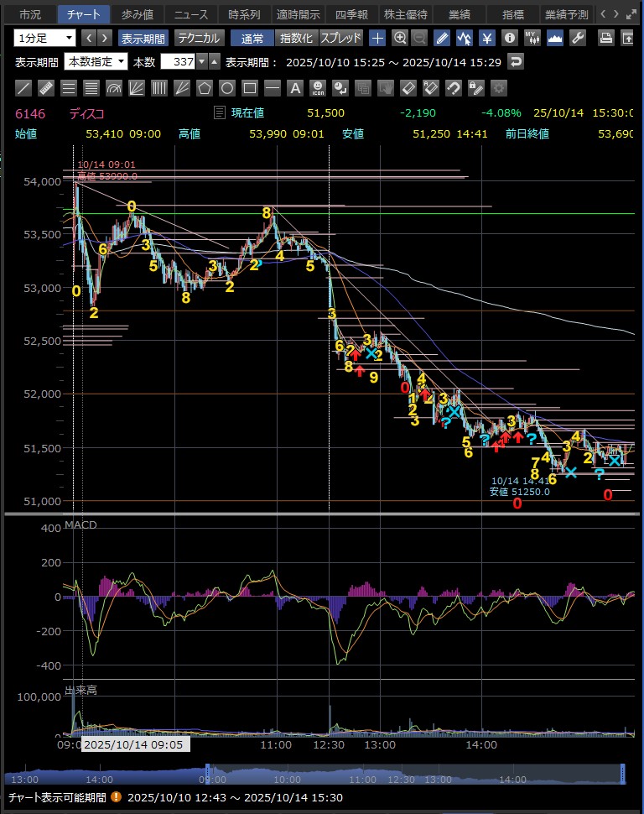
Task: Click the magnet snap icon
Action: [454, 88]
